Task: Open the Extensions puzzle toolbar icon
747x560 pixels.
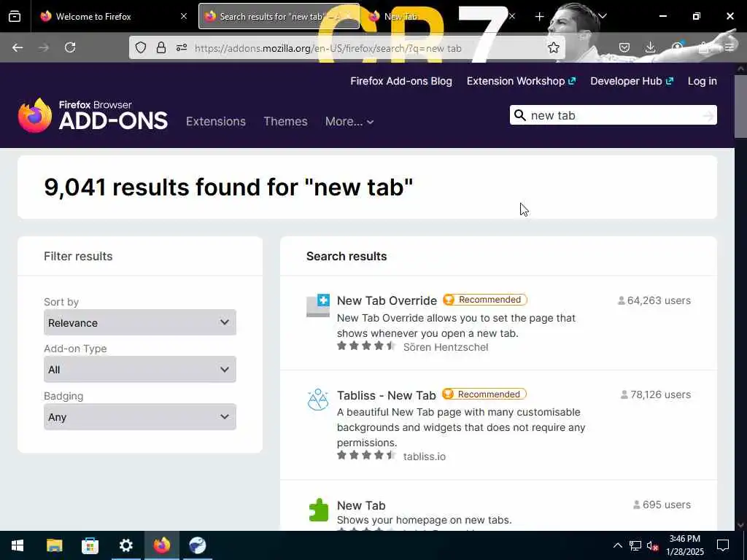Action: [703, 47]
